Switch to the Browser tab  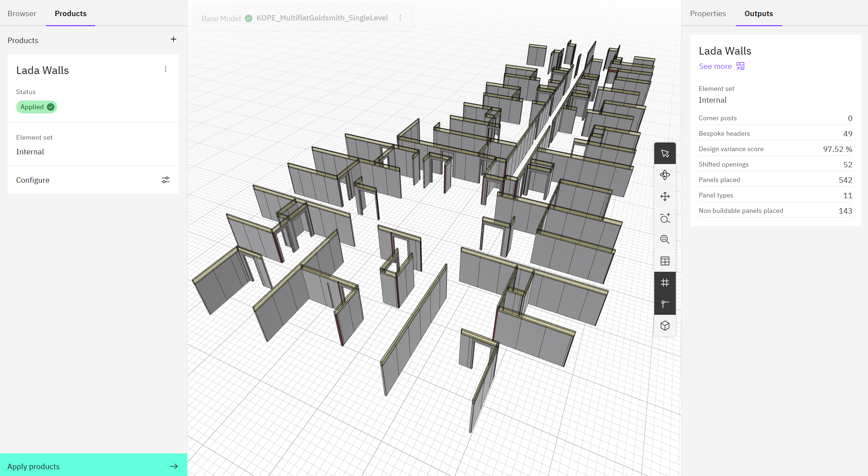(22, 14)
